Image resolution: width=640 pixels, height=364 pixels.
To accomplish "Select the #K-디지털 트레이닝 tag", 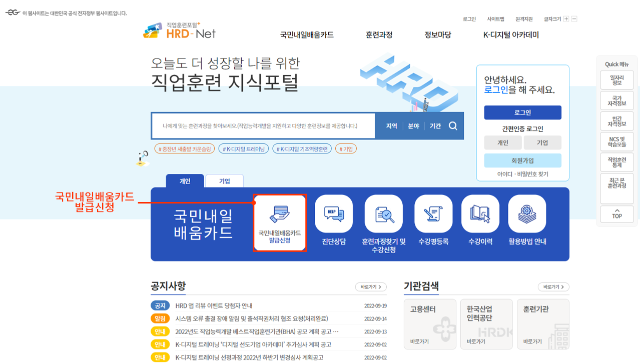I will tap(244, 149).
